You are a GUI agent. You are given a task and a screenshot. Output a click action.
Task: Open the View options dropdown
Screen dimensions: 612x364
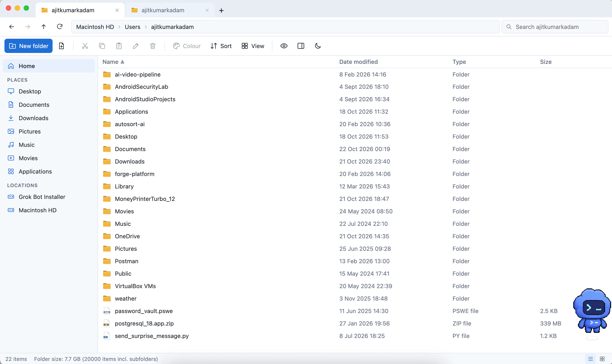tap(253, 46)
